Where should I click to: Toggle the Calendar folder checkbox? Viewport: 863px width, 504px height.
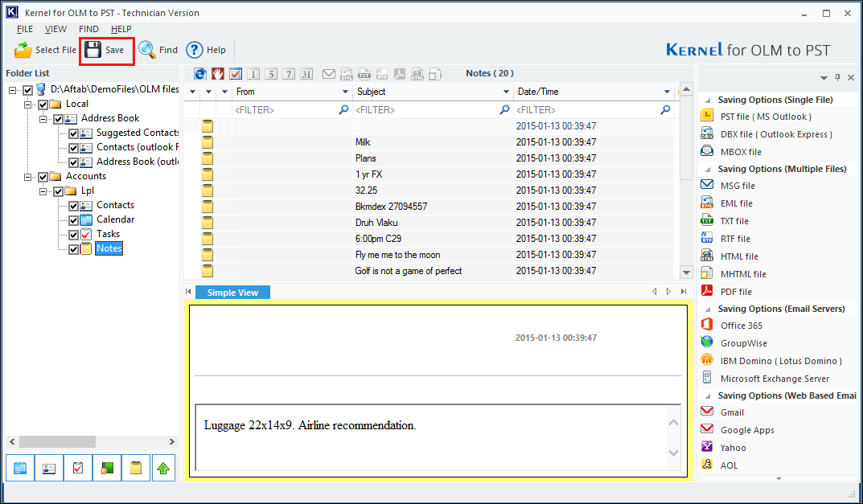point(73,220)
